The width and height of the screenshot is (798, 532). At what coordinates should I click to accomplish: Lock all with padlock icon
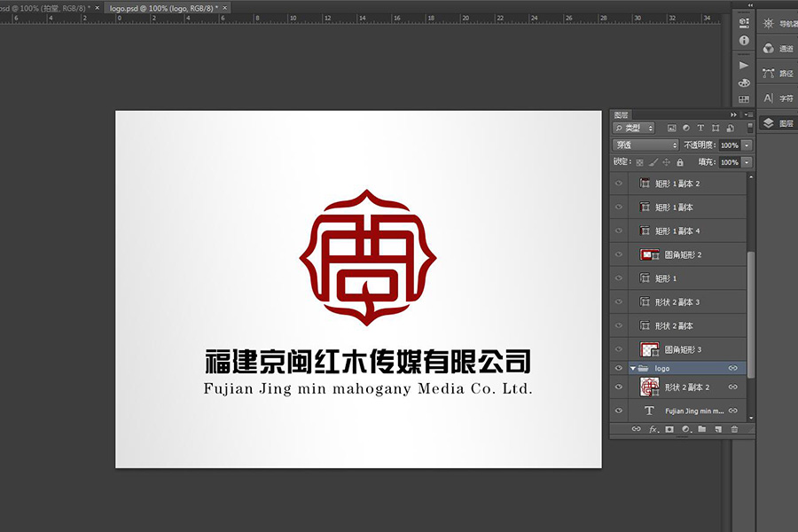(x=680, y=162)
